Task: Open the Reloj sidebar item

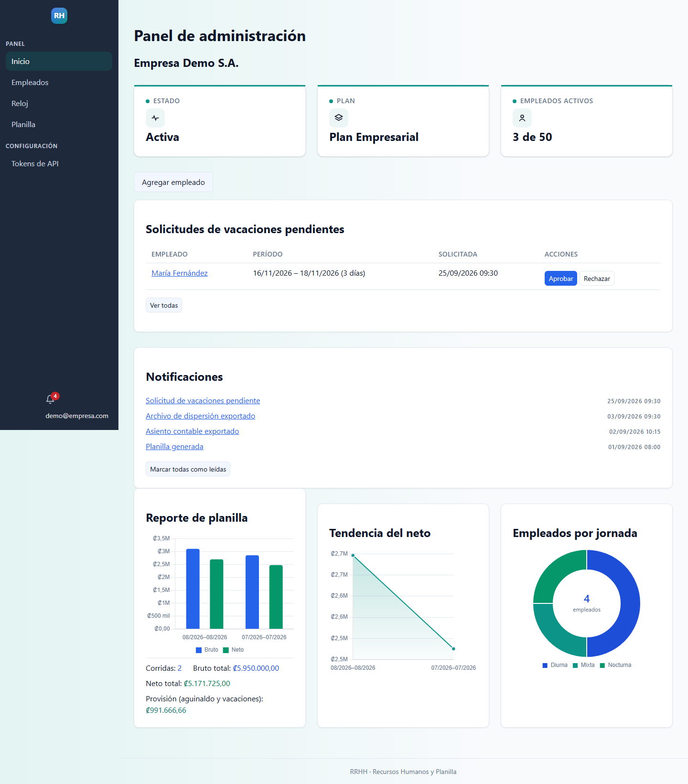Action: coord(59,103)
